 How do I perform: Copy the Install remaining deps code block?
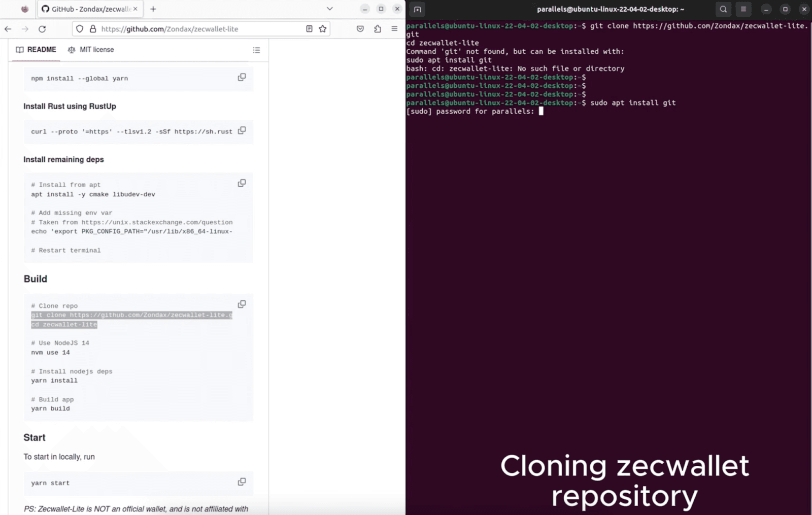coord(242,183)
